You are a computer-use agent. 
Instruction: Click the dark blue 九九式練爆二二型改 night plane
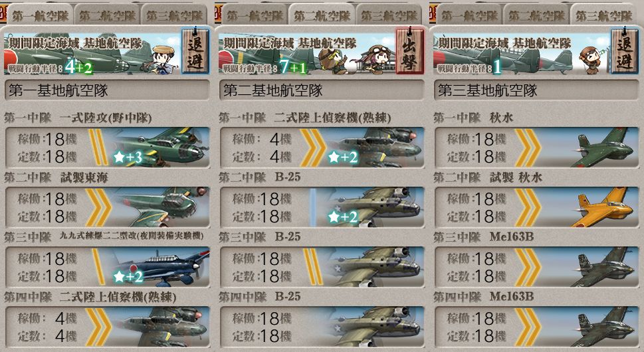158,267
